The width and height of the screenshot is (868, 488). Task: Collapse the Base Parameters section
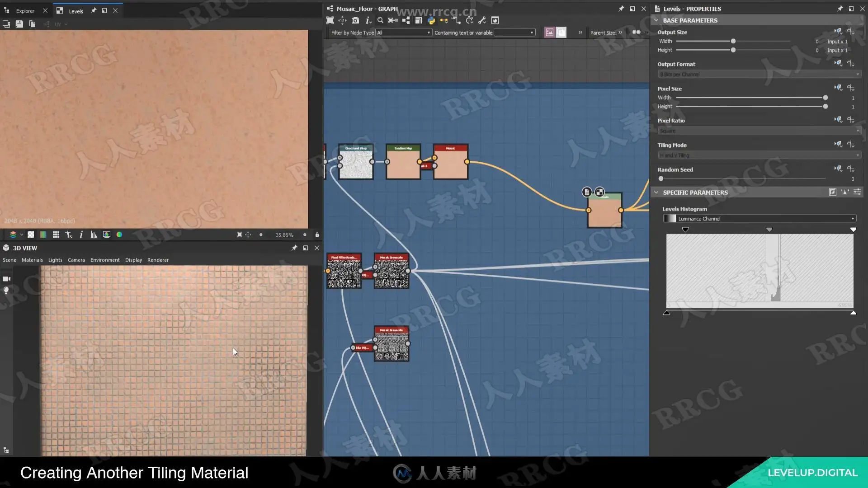(x=656, y=20)
